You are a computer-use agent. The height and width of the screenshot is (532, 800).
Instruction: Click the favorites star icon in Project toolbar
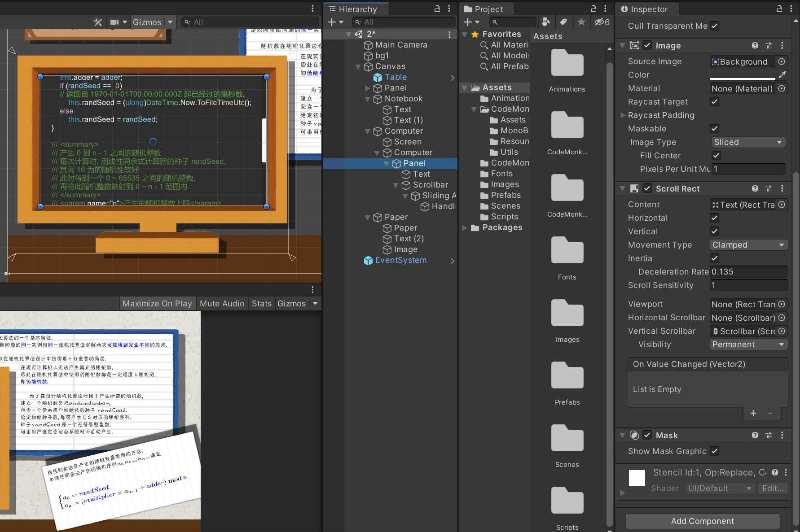[581, 22]
